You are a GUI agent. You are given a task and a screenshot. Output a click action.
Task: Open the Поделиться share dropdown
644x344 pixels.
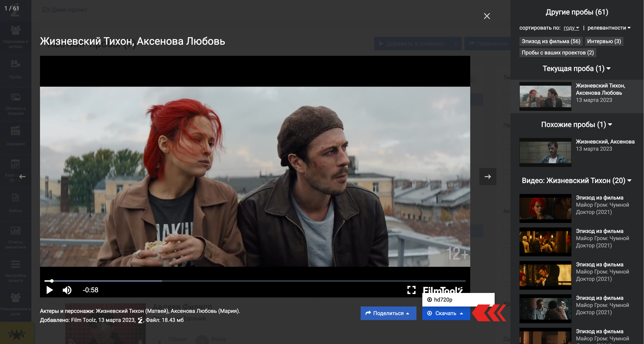[388, 313]
